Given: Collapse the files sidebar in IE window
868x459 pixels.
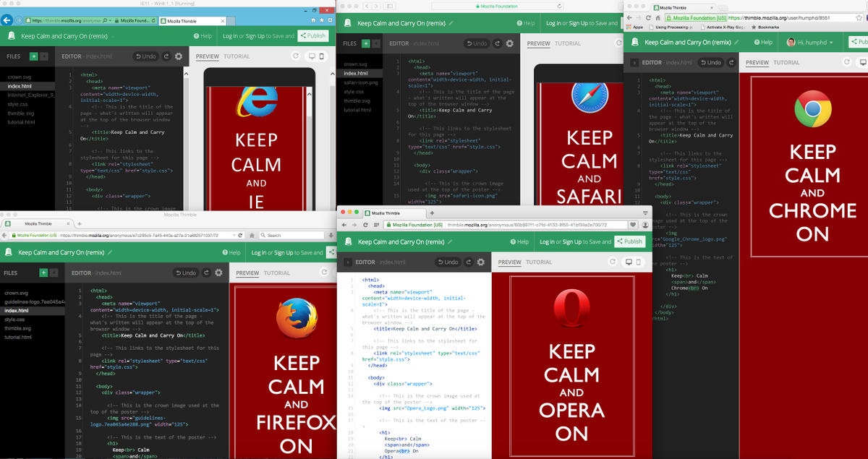Looking at the screenshot, I should [43, 56].
